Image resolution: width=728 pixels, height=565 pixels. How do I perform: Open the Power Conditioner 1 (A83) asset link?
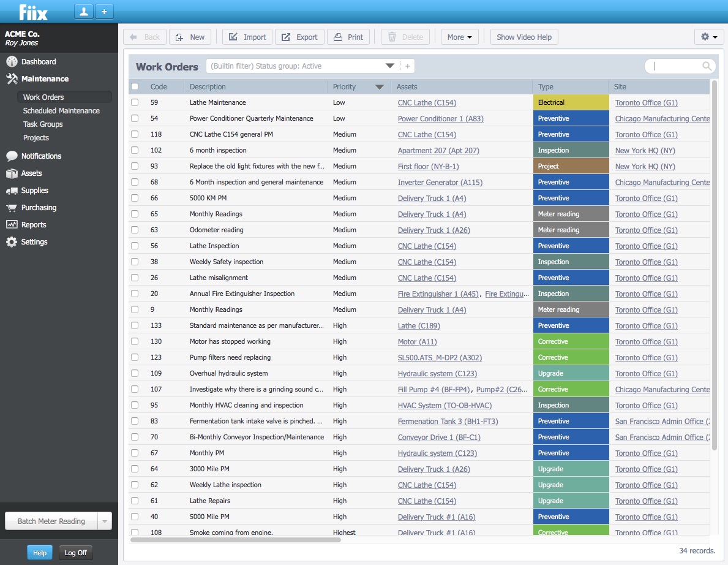click(x=440, y=119)
